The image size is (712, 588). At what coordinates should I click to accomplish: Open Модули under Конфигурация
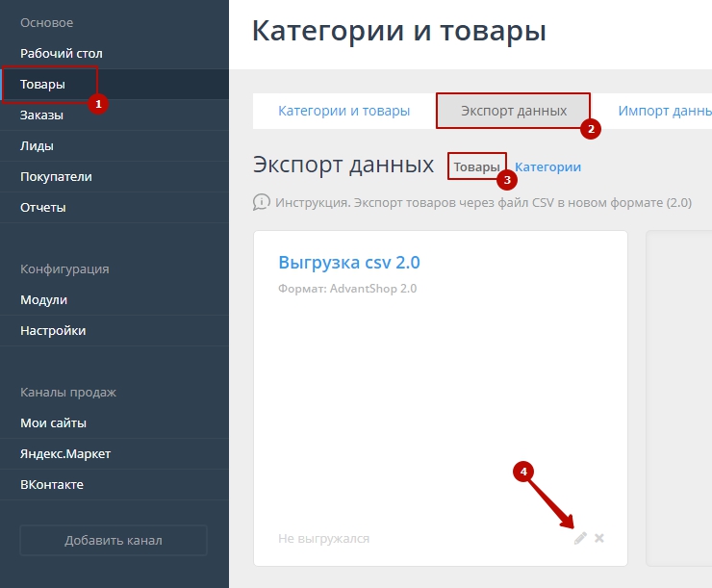click(x=43, y=300)
